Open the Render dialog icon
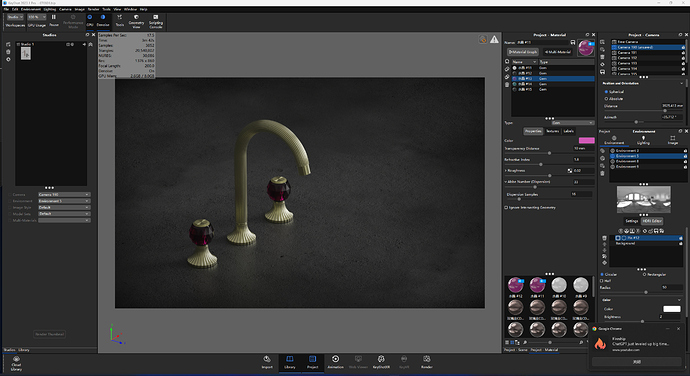This screenshot has height=376, width=690. pos(426,362)
